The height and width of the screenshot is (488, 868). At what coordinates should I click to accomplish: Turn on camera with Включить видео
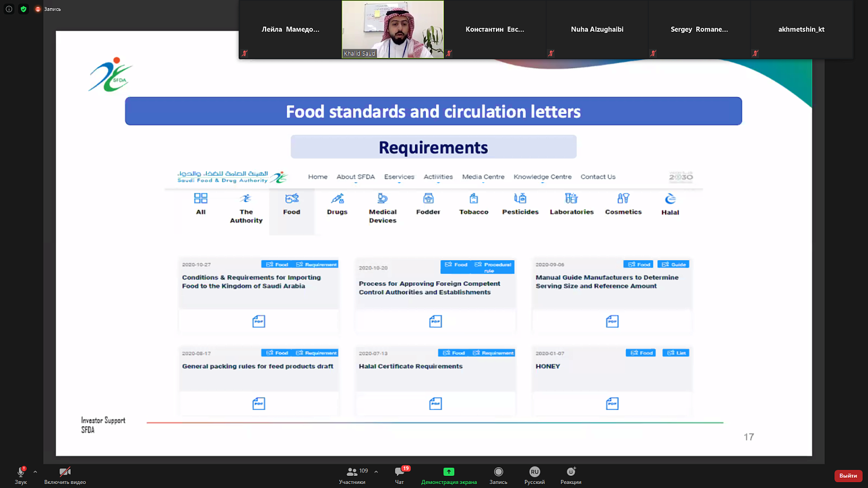[x=65, y=475]
